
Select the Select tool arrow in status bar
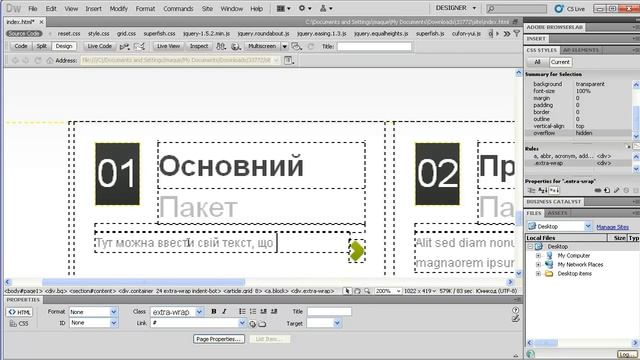347,291
